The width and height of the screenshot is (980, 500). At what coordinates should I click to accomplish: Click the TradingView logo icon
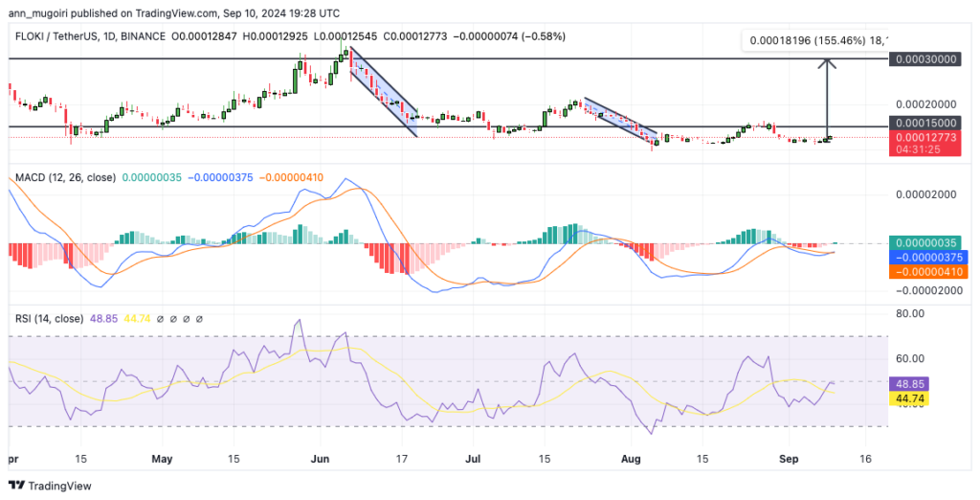coord(17,486)
